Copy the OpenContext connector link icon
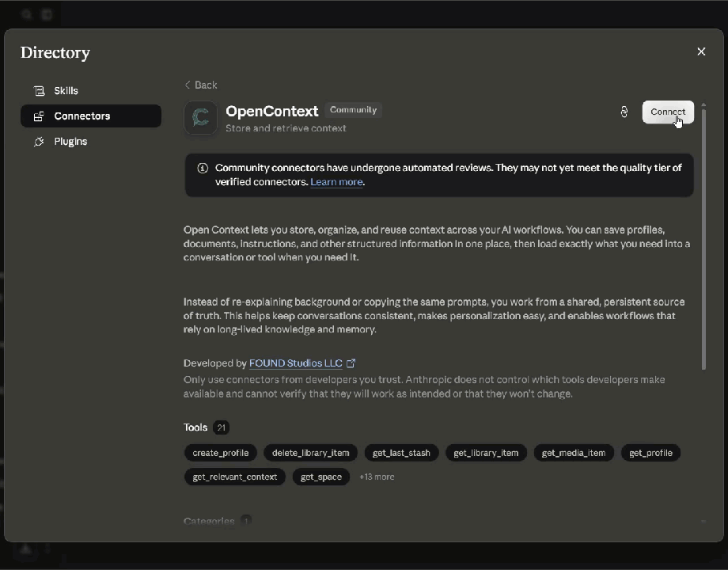728x570 pixels. tap(624, 112)
